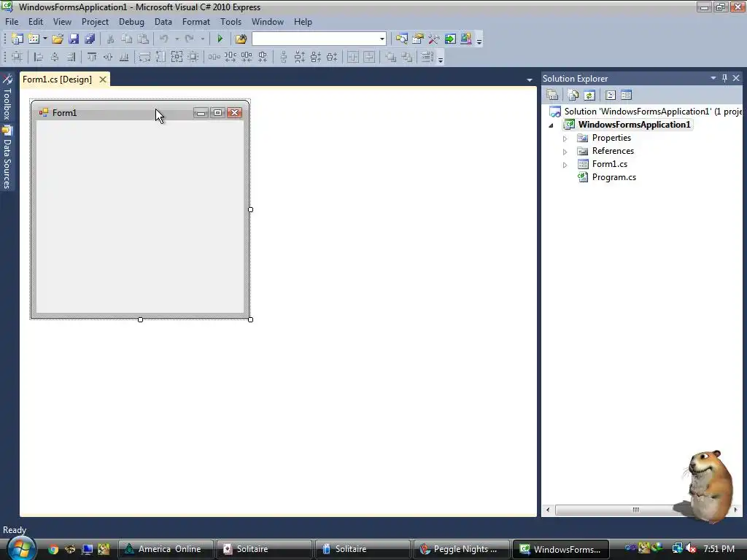Click the Paste toolbar icon

(x=142, y=39)
